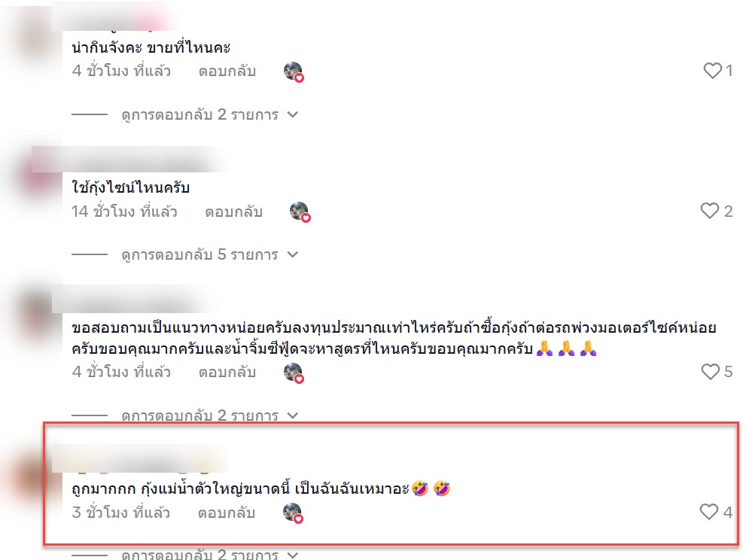Click creator-liked avatar badge on 14-hour-old comment

[x=300, y=212]
